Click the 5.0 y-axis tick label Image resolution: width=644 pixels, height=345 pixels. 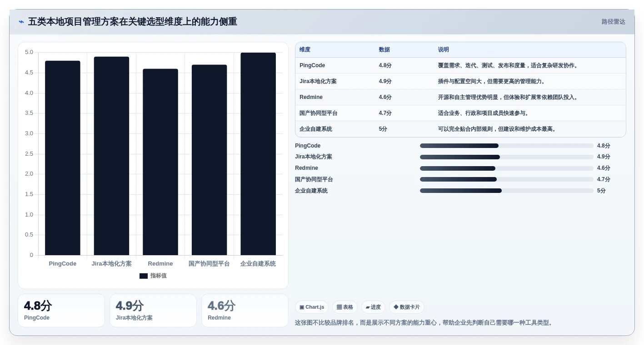pyautogui.click(x=29, y=52)
